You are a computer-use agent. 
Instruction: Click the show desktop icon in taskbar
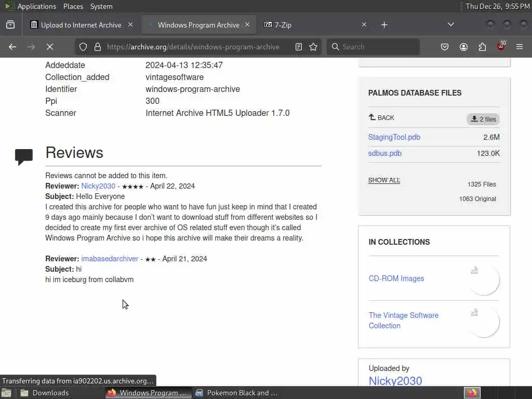6,393
